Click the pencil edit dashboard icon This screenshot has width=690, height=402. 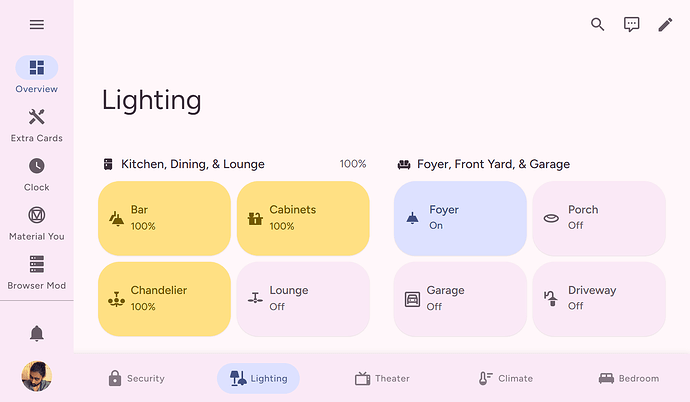(x=665, y=25)
